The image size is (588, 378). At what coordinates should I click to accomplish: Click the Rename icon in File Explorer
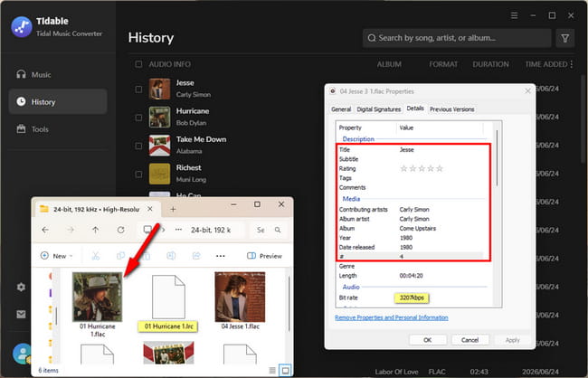tap(171, 256)
